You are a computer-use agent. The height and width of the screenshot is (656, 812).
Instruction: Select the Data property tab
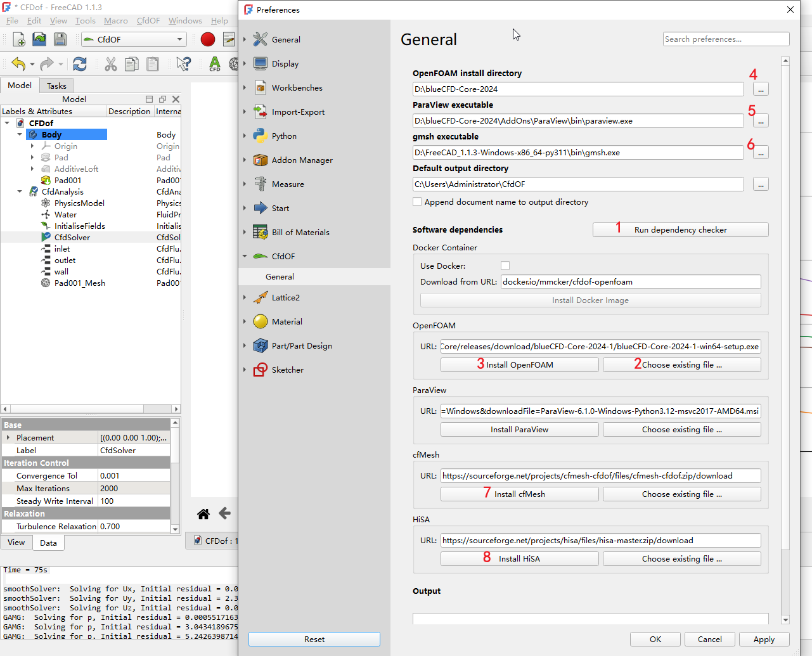click(48, 543)
